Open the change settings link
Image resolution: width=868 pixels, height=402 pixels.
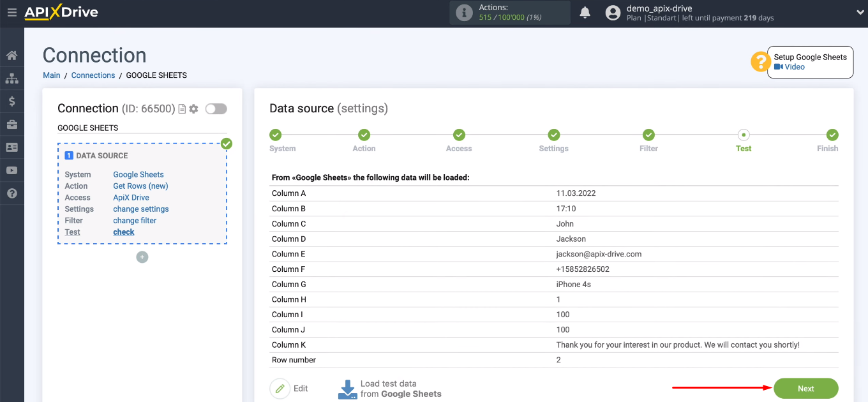tap(141, 209)
